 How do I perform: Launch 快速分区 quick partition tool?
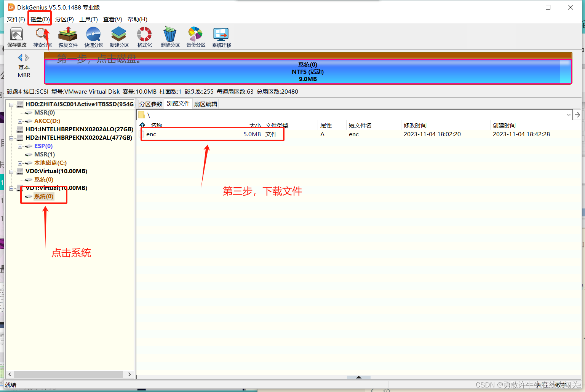[x=93, y=37]
